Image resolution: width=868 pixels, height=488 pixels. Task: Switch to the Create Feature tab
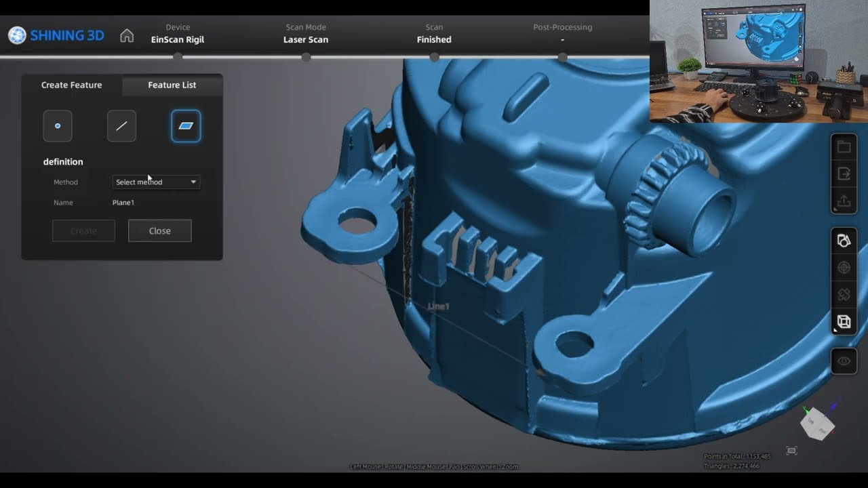(x=72, y=85)
